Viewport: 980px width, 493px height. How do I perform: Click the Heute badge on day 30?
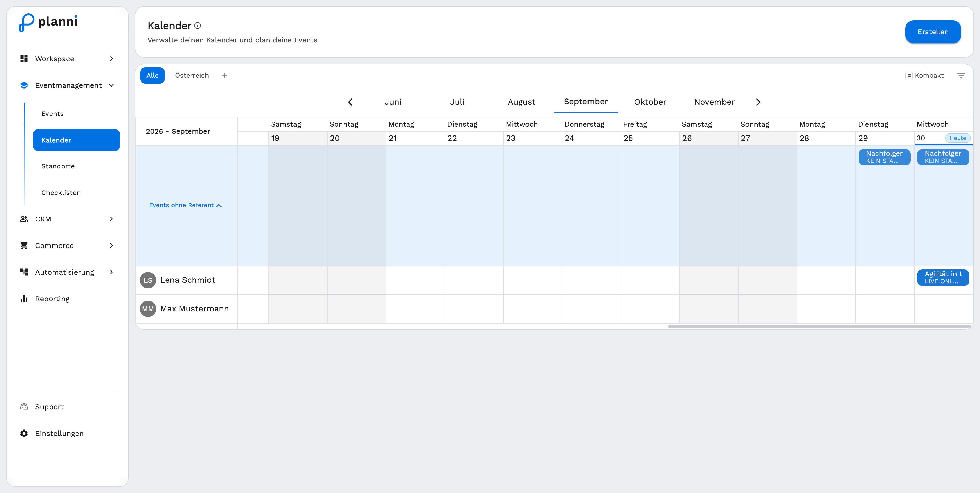(x=958, y=138)
